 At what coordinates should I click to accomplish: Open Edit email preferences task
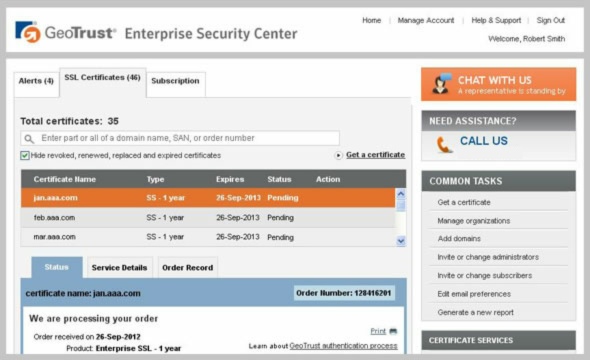[474, 294]
